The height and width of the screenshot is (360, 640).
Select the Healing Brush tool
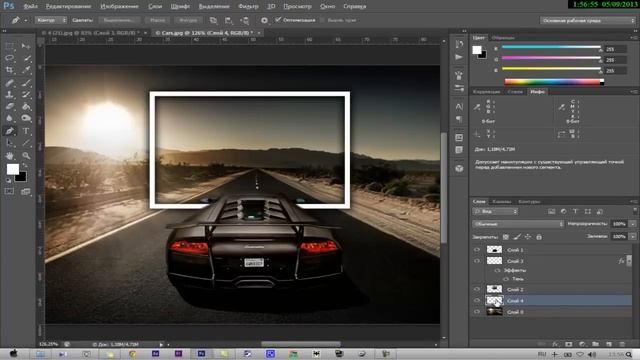[9, 83]
